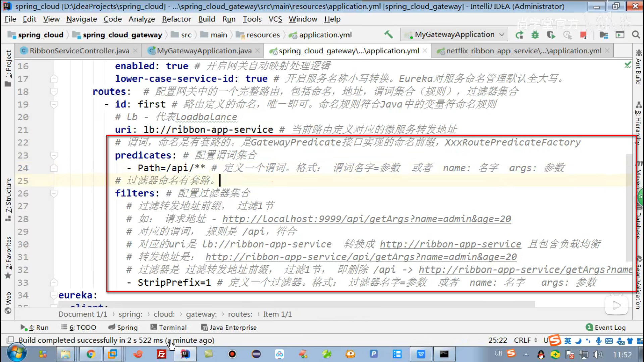The image size is (644, 362).
Task: Click the localhost:9999 getArgs link on line 28
Action: [366, 219]
